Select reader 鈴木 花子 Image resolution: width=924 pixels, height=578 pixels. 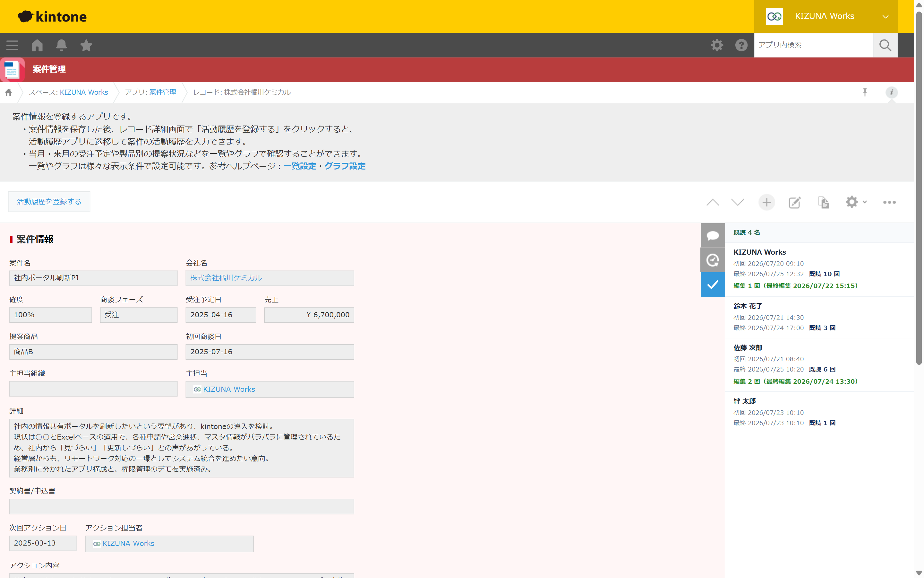[748, 306]
